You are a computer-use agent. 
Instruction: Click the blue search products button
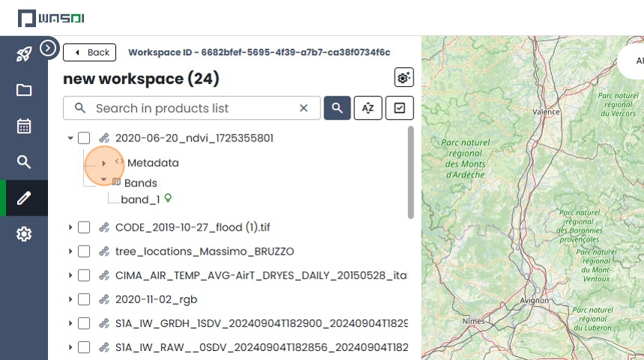337,108
